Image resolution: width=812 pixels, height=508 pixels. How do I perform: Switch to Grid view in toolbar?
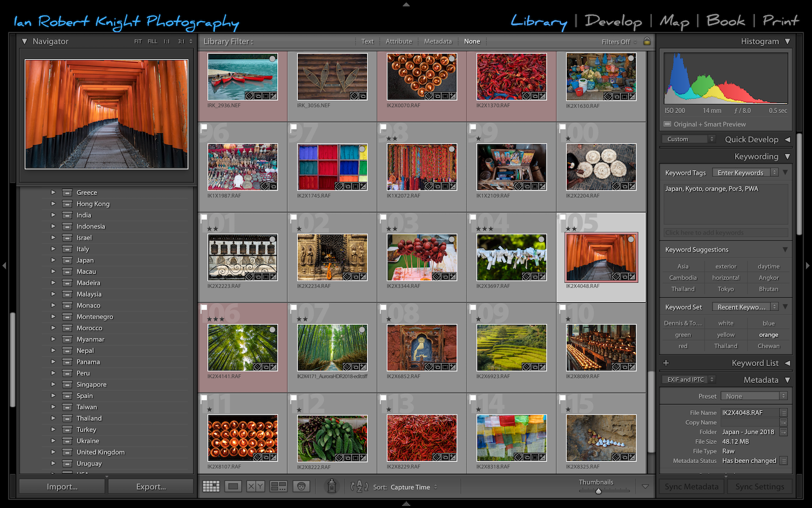click(x=211, y=486)
